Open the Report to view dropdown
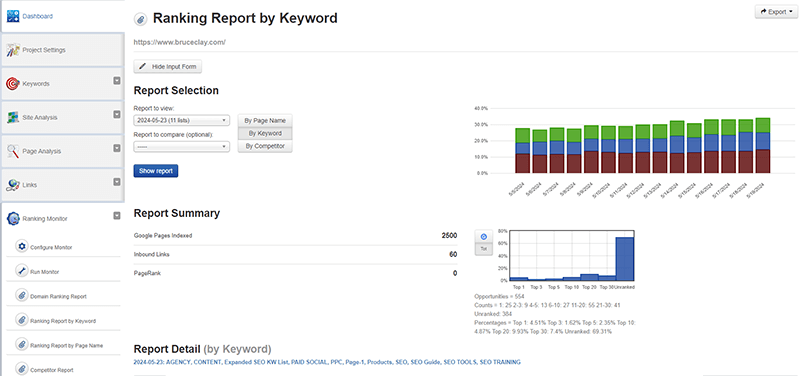 [182, 120]
